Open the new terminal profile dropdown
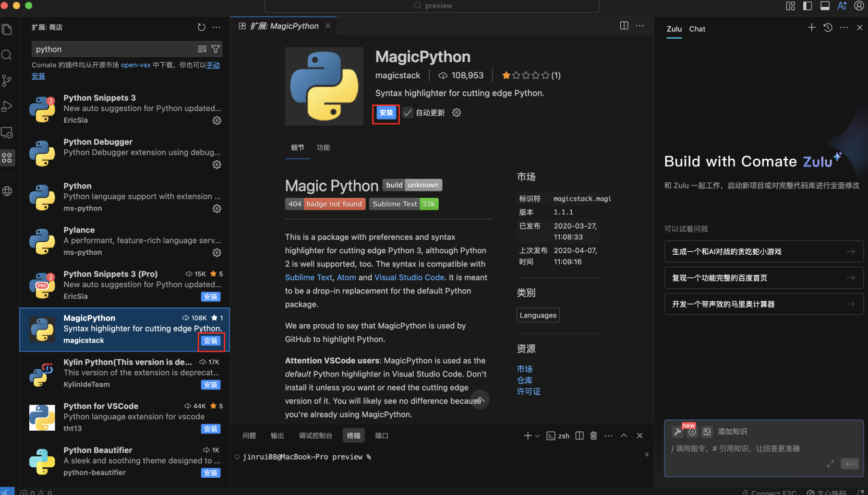 point(538,435)
